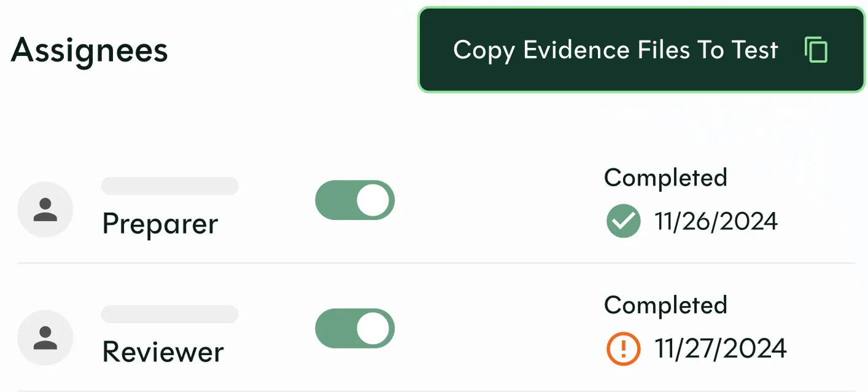Open the Completed status label for Reviewer

pyautogui.click(x=665, y=305)
